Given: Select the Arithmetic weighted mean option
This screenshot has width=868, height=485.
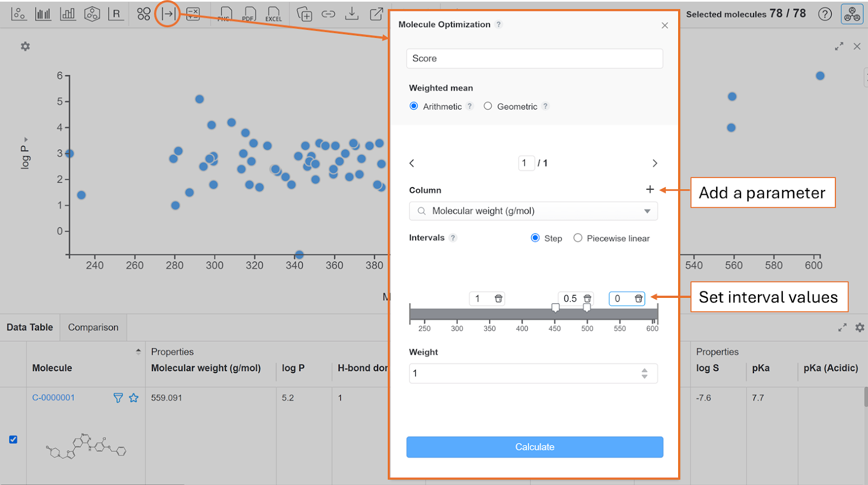Looking at the screenshot, I should pyautogui.click(x=414, y=106).
